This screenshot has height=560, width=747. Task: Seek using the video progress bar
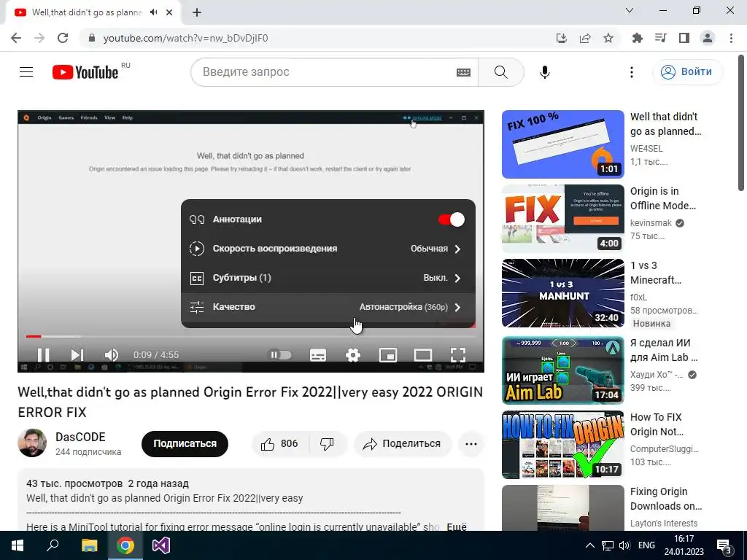(251, 336)
